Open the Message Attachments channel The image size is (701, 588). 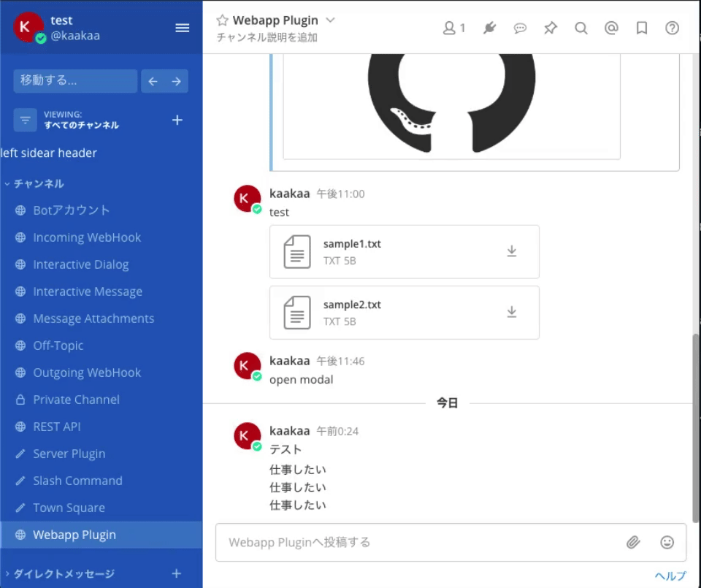[x=101, y=318]
